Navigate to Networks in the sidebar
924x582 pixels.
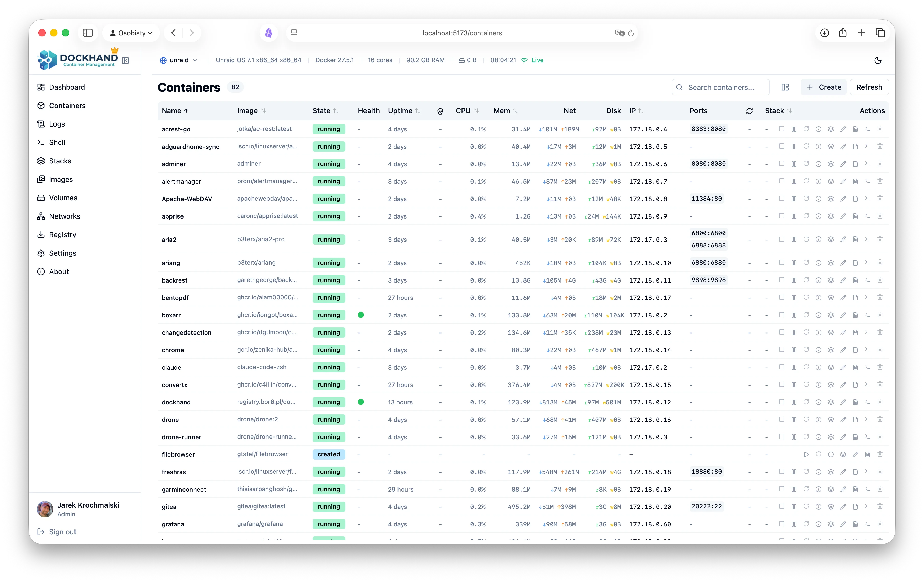(65, 216)
